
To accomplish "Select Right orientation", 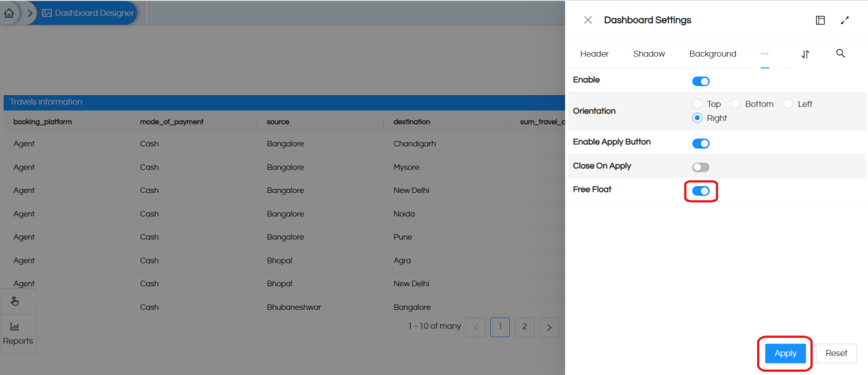I will [x=698, y=118].
